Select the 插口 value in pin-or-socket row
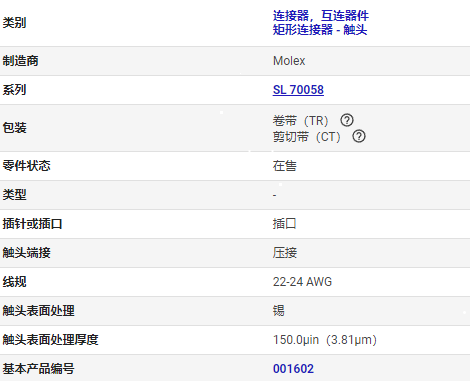470x381 pixels. point(285,224)
